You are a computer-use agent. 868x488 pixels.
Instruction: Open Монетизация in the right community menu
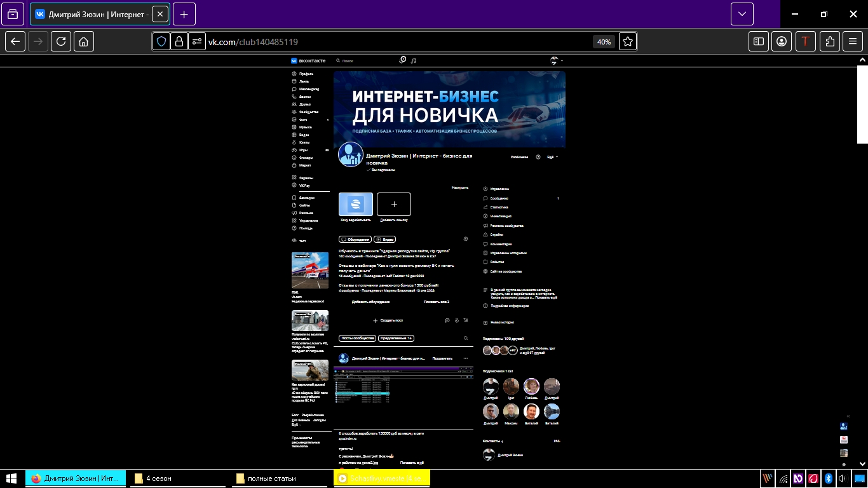coord(497,216)
